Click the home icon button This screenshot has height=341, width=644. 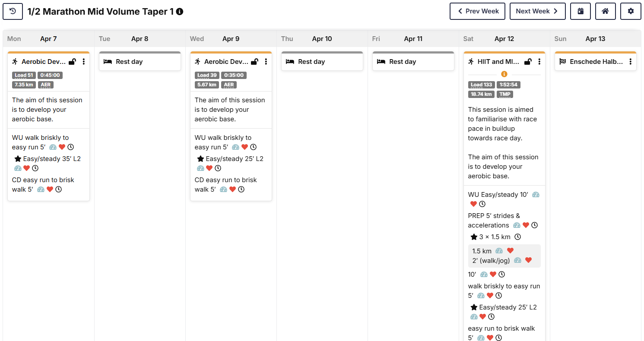click(x=606, y=11)
